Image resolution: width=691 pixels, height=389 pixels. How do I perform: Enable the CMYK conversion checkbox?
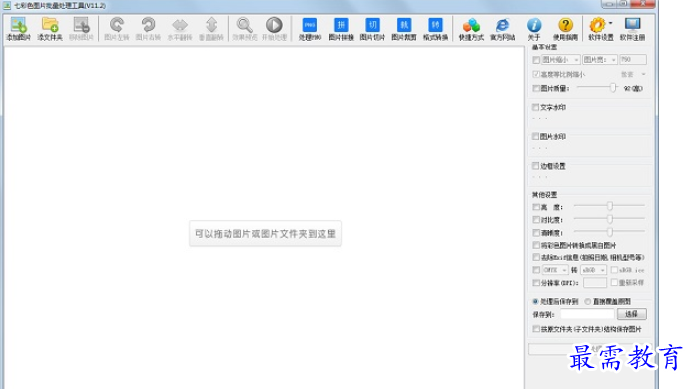(536, 270)
